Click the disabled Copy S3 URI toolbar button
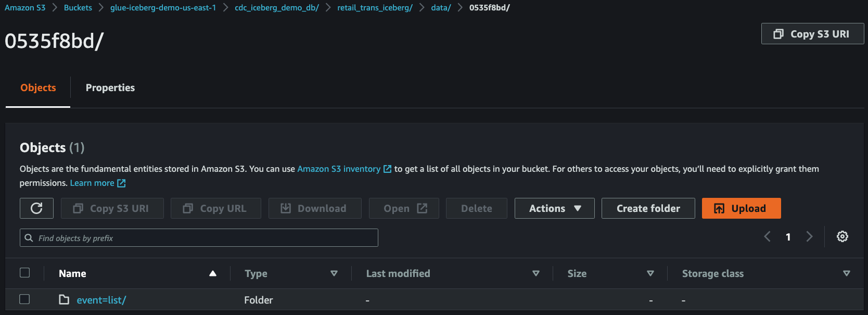868x315 pixels. (x=112, y=208)
